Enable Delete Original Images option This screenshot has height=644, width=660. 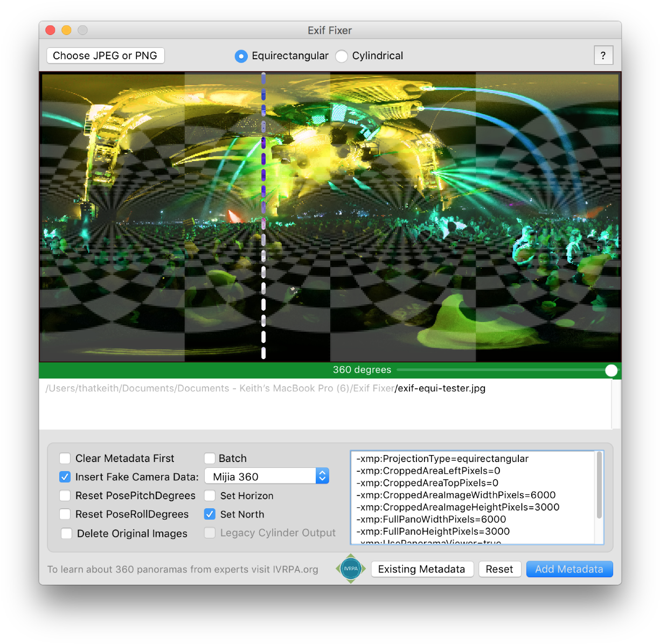(67, 534)
